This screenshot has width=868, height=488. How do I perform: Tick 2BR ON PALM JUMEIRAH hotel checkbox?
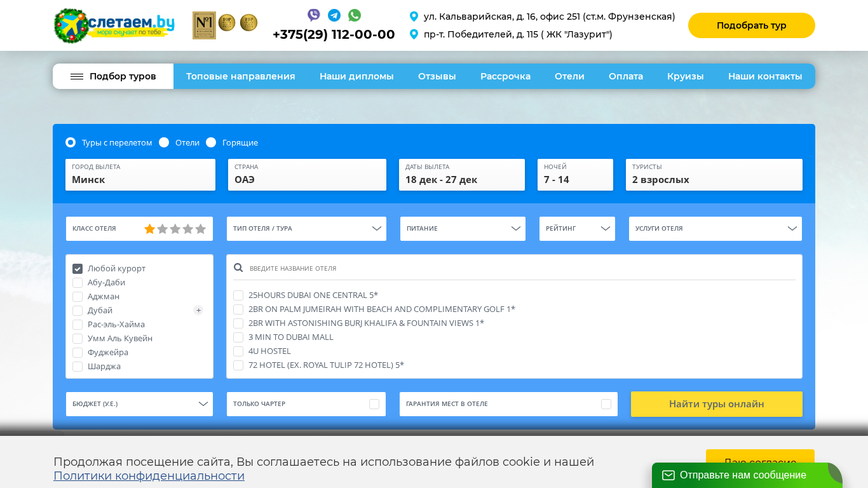(x=238, y=309)
